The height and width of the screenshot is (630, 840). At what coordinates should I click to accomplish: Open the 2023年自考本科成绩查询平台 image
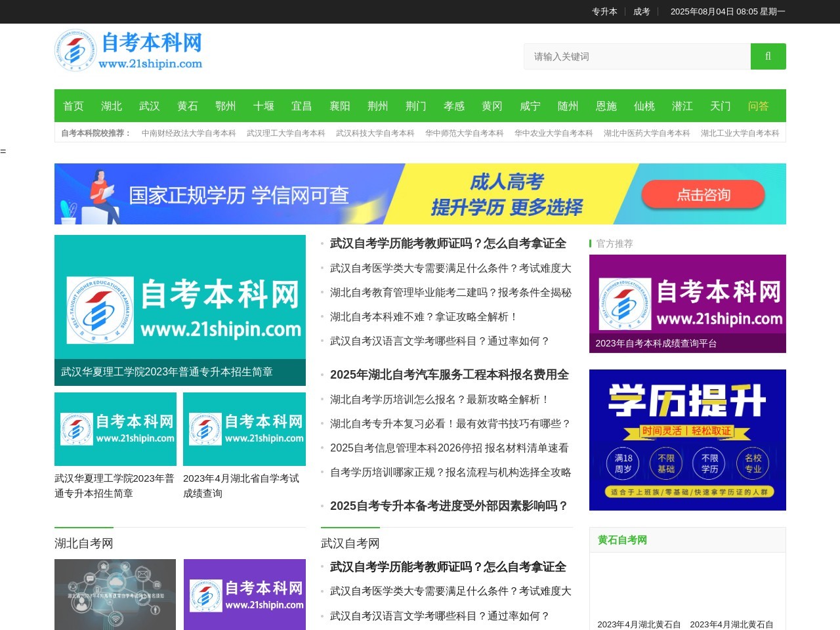tap(688, 304)
